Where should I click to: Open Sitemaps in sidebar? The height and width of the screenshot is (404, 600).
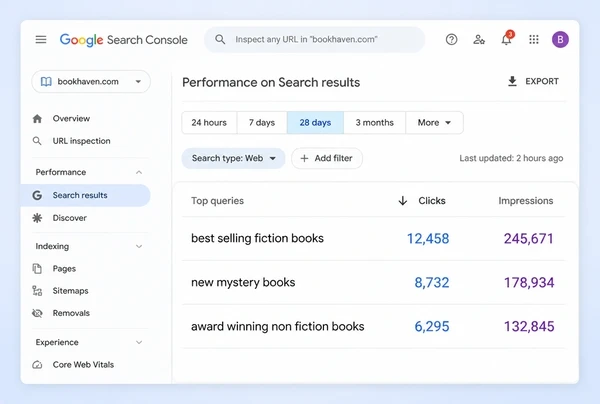70,291
